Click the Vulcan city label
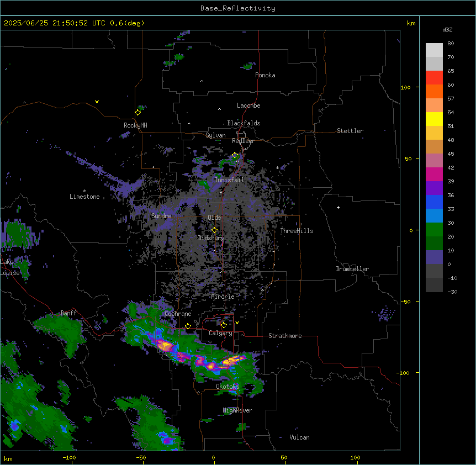This screenshot has width=476, height=465. tap(299, 437)
